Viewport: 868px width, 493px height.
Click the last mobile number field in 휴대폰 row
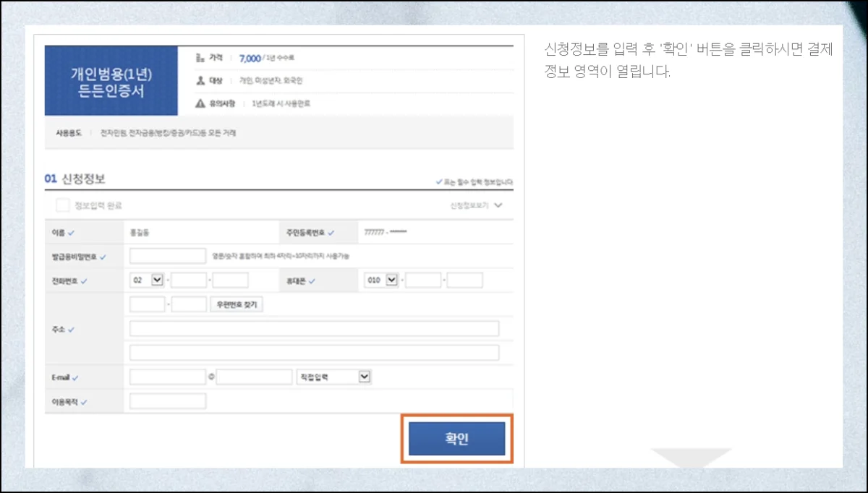pos(465,280)
